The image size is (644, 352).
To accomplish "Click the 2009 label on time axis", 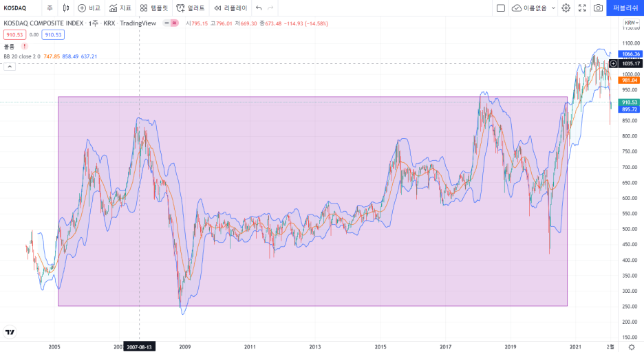I will click(185, 347).
